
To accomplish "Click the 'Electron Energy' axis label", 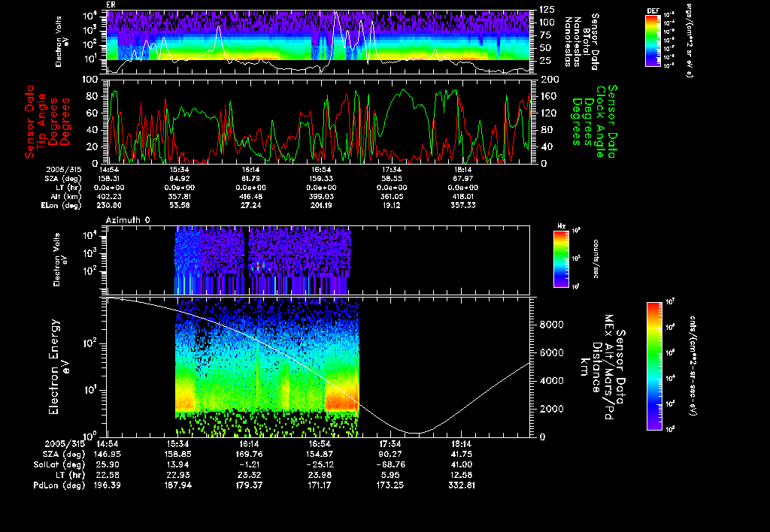I will [x=54, y=367].
